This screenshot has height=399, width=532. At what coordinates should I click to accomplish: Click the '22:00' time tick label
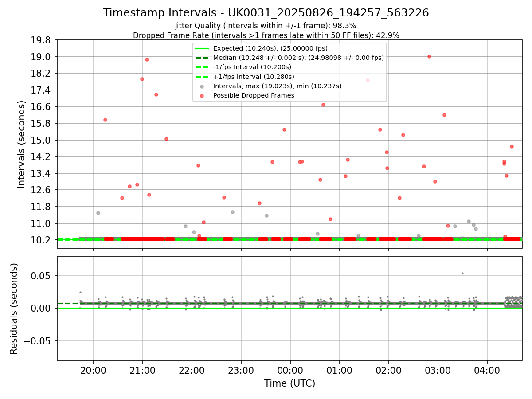(x=192, y=370)
